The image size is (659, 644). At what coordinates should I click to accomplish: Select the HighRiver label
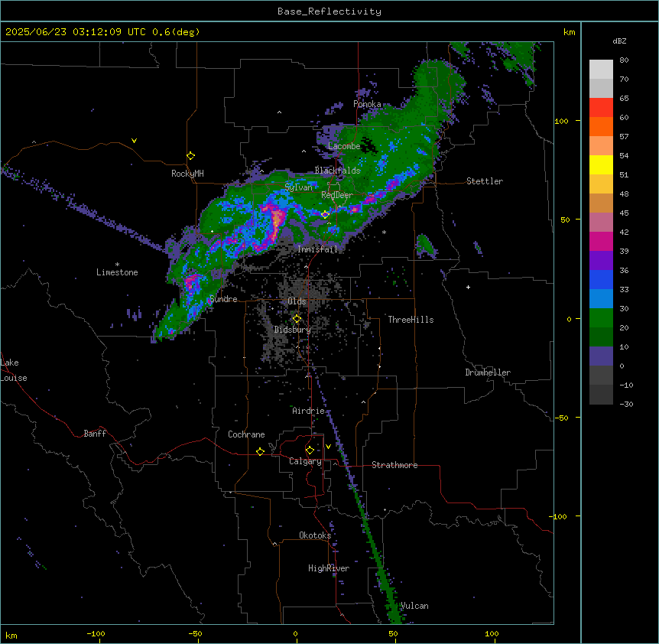[329, 568]
